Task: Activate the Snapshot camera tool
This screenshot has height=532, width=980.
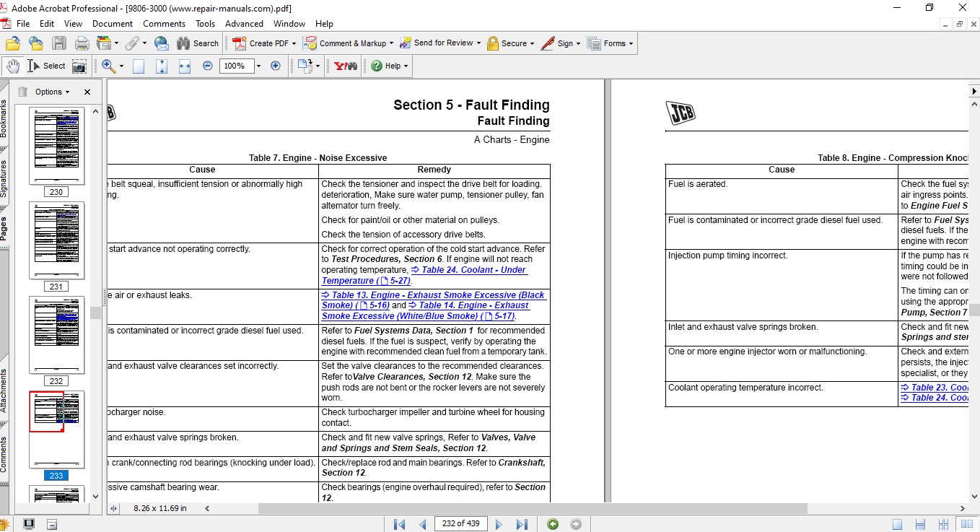Action: click(79, 66)
